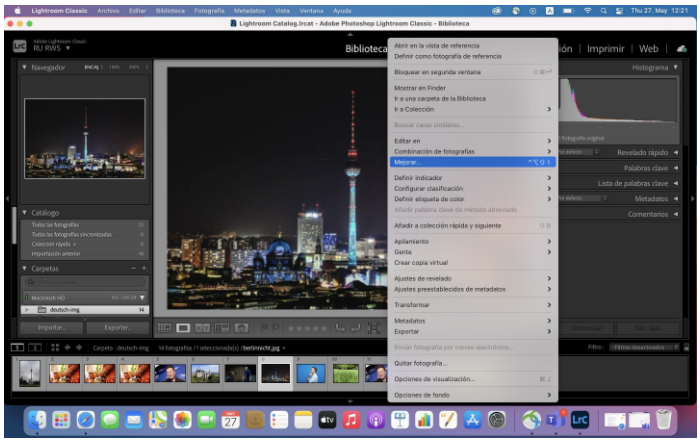The image size is (700, 446).
Task: Expand Lista de palabras clave panel
Action: [x=676, y=183]
